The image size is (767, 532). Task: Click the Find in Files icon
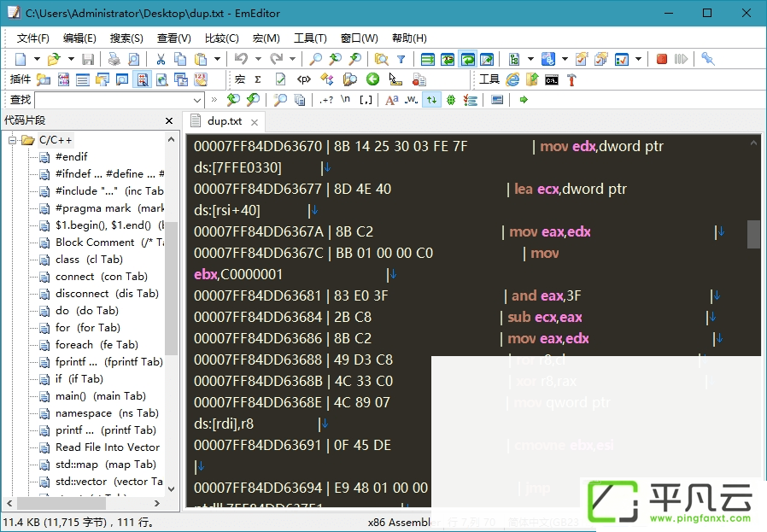point(381,59)
